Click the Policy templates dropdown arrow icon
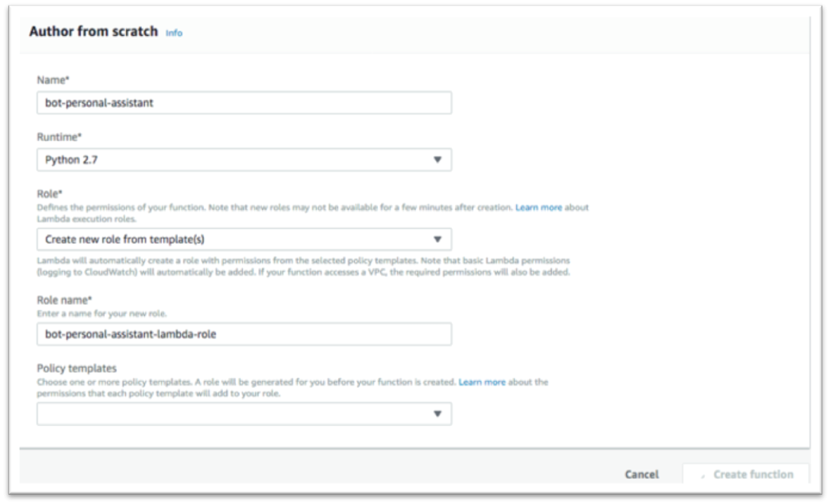Screen dimensions: 830x504 (x=438, y=414)
